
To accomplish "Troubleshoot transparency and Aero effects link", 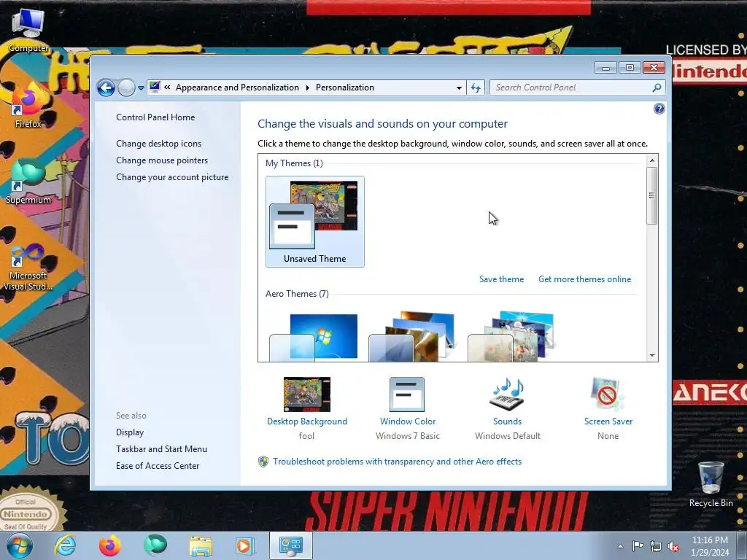I will pos(397,462).
